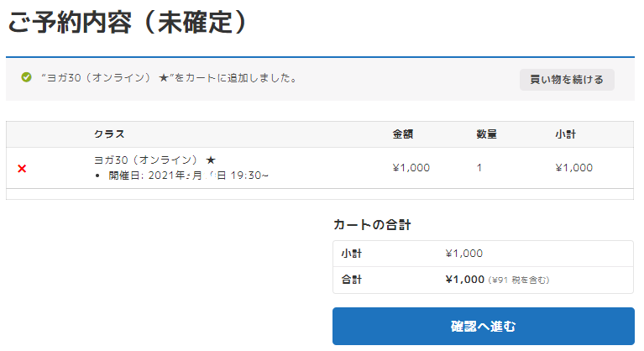644x351 pixels.
Task: Click the 金額 column header
Action: [x=403, y=134]
